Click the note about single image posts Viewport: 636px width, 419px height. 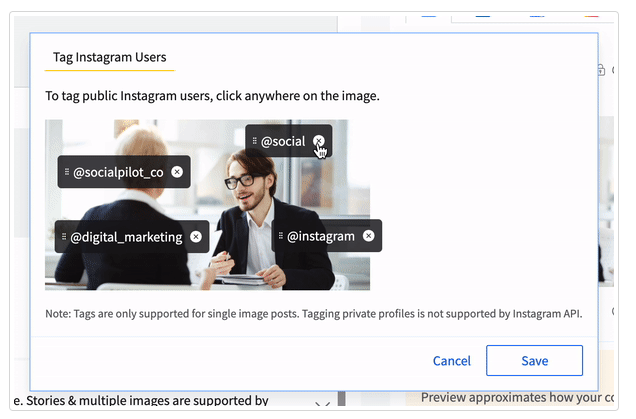314,314
